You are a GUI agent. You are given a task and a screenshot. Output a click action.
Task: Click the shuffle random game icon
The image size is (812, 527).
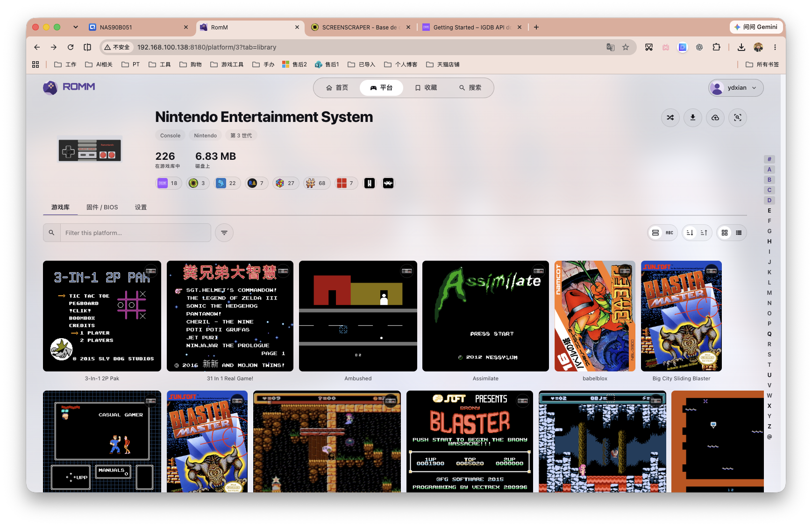[x=670, y=118]
